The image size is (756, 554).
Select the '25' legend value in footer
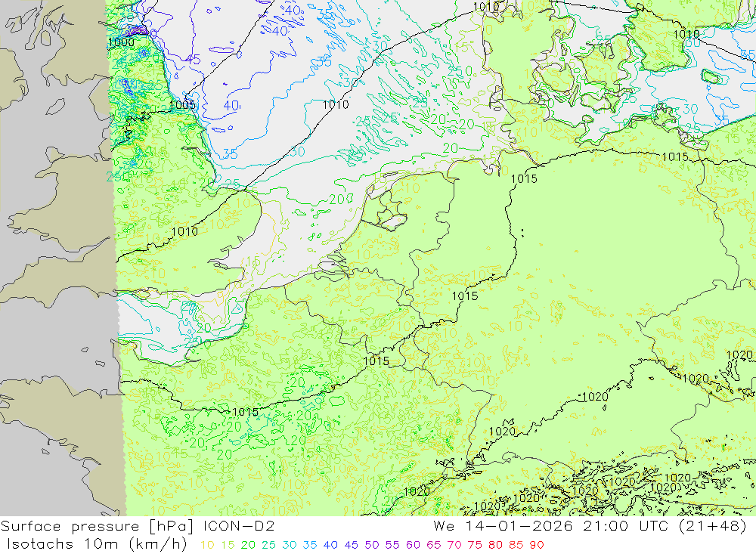(x=268, y=545)
